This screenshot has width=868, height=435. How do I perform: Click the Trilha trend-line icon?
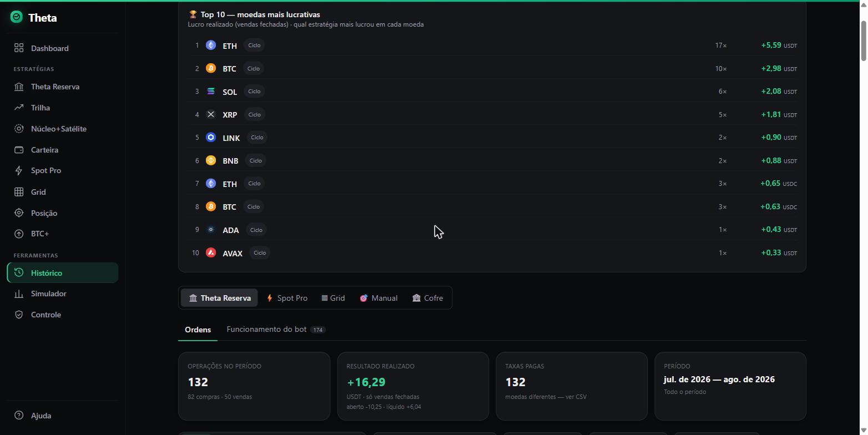[19, 108]
